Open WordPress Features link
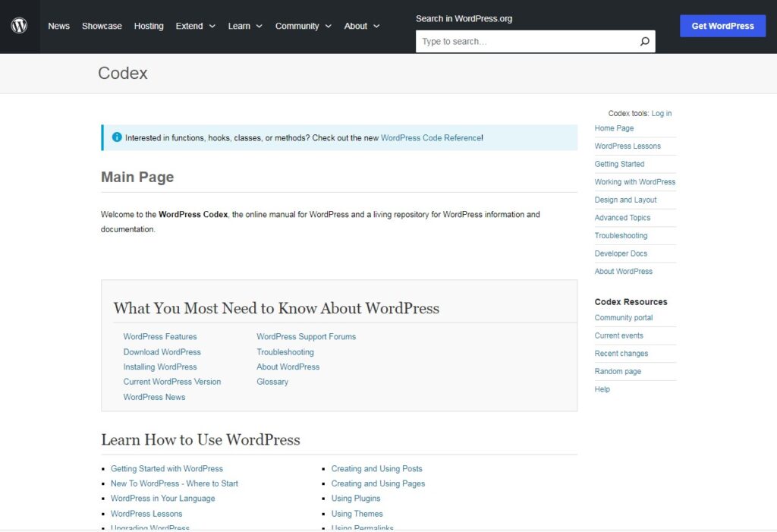 160,336
